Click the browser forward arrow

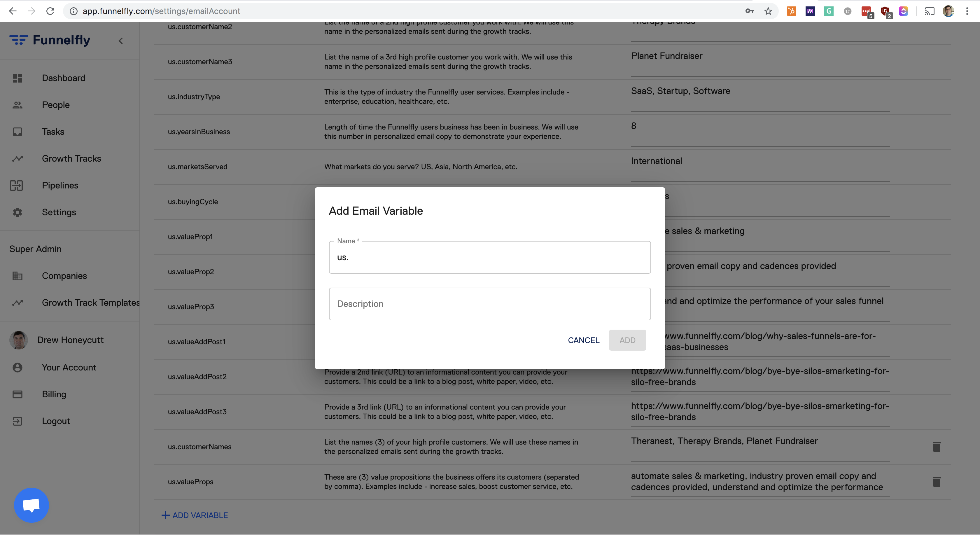(x=32, y=11)
